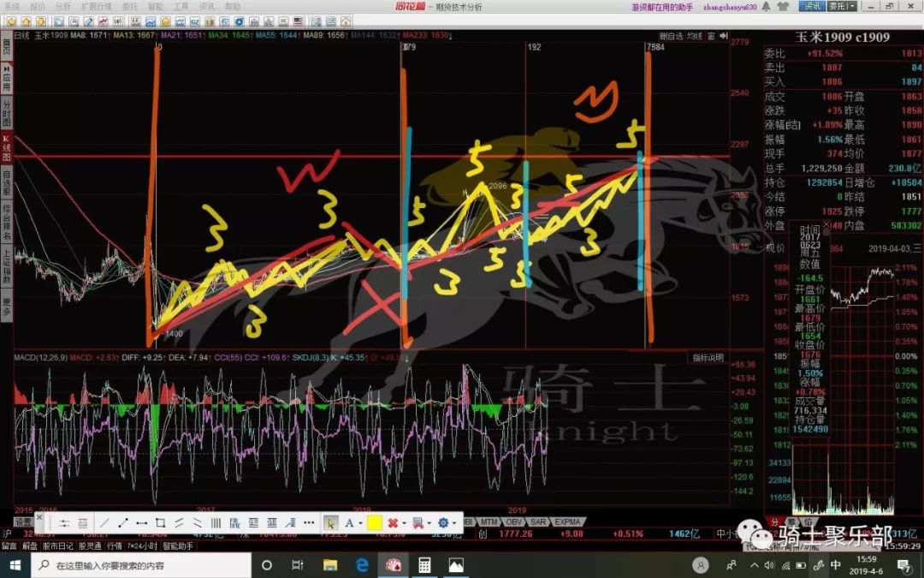Image resolution: width=924 pixels, height=578 pixels.
Task: Open the 分析 menu
Action: 63,7
